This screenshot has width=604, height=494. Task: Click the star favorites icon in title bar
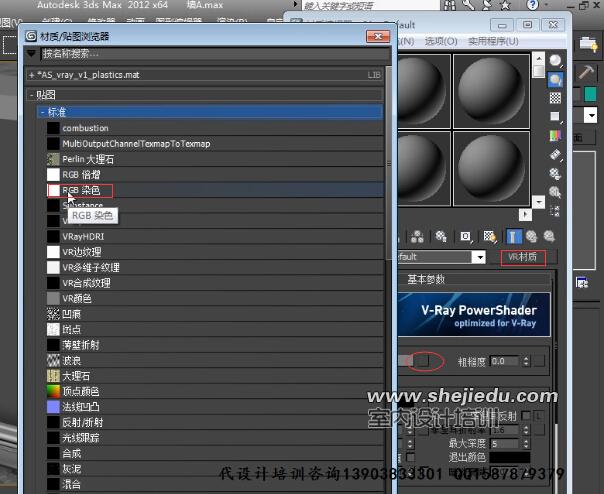click(505, 5)
